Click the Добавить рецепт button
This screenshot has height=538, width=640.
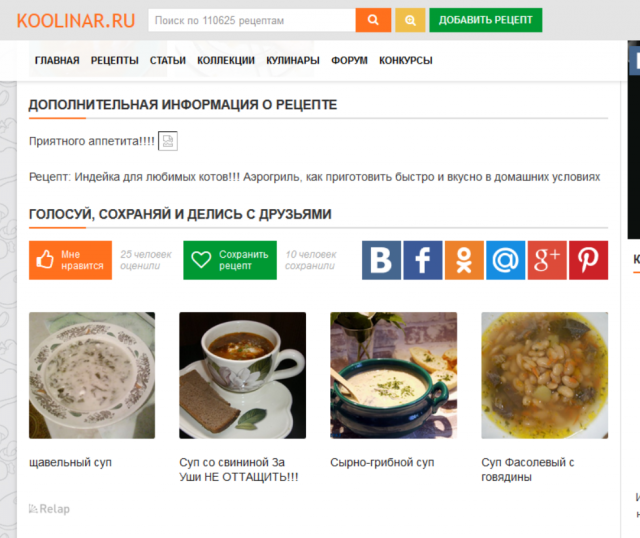coord(485,20)
